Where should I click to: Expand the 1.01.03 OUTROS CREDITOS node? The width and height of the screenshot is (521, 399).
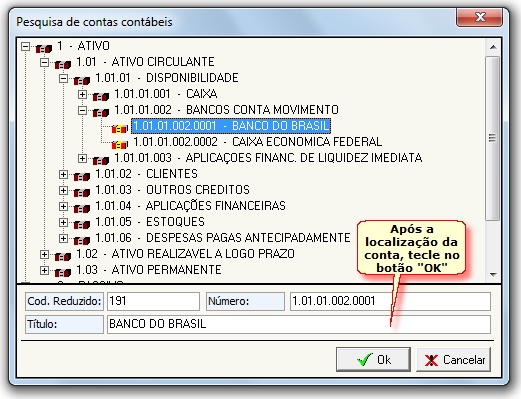63,190
